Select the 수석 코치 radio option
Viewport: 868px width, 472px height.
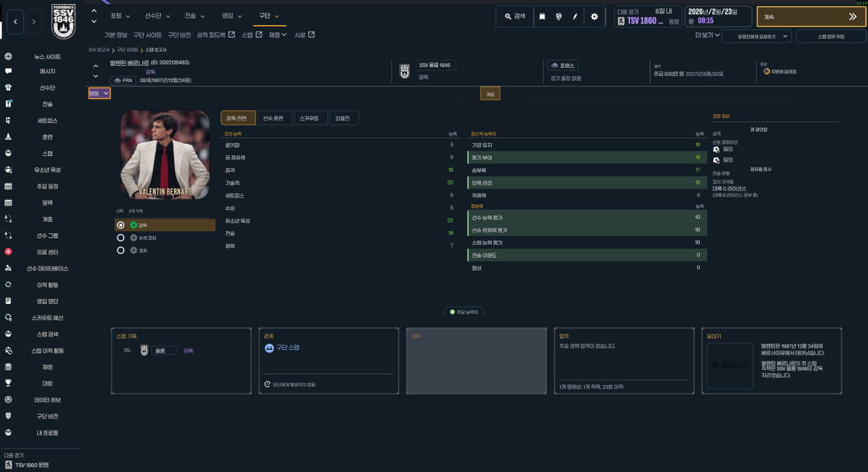point(121,238)
